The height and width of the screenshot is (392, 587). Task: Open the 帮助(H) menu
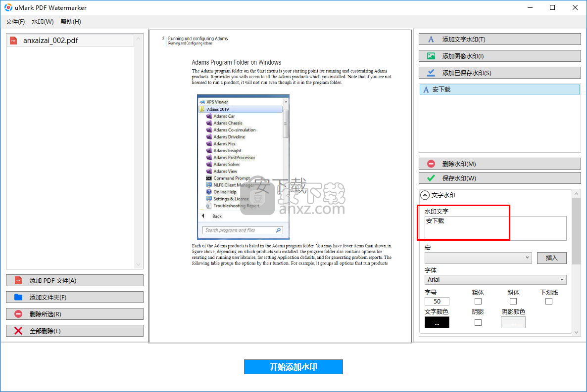pyautogui.click(x=71, y=22)
